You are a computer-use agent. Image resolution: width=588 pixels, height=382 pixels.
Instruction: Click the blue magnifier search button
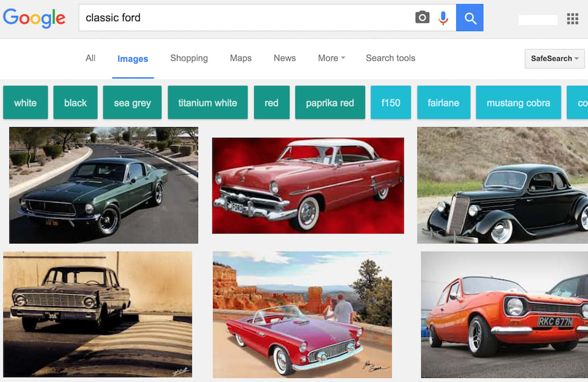tap(469, 18)
